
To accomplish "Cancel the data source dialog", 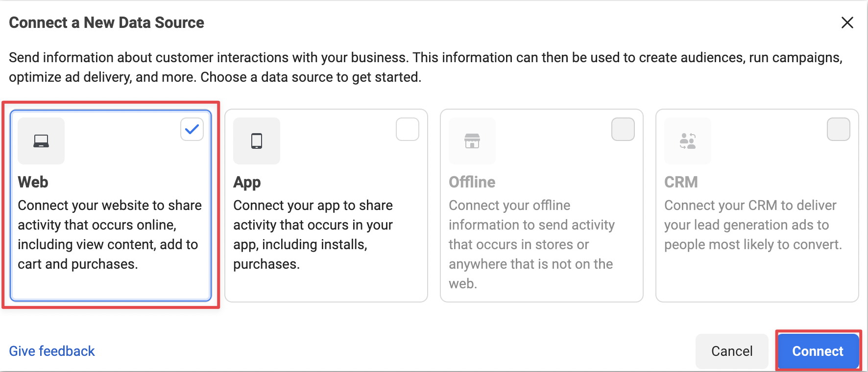I will (x=732, y=351).
